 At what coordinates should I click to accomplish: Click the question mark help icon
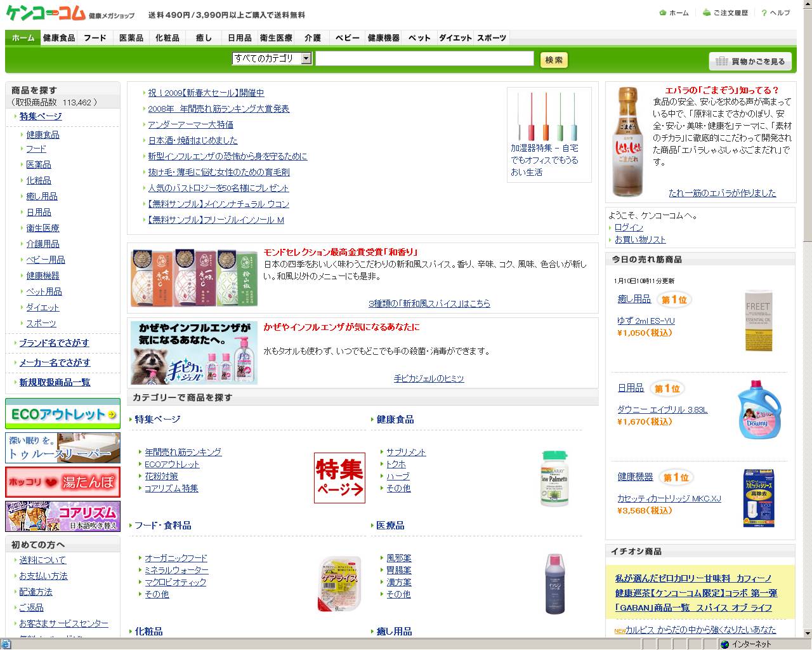pos(764,13)
